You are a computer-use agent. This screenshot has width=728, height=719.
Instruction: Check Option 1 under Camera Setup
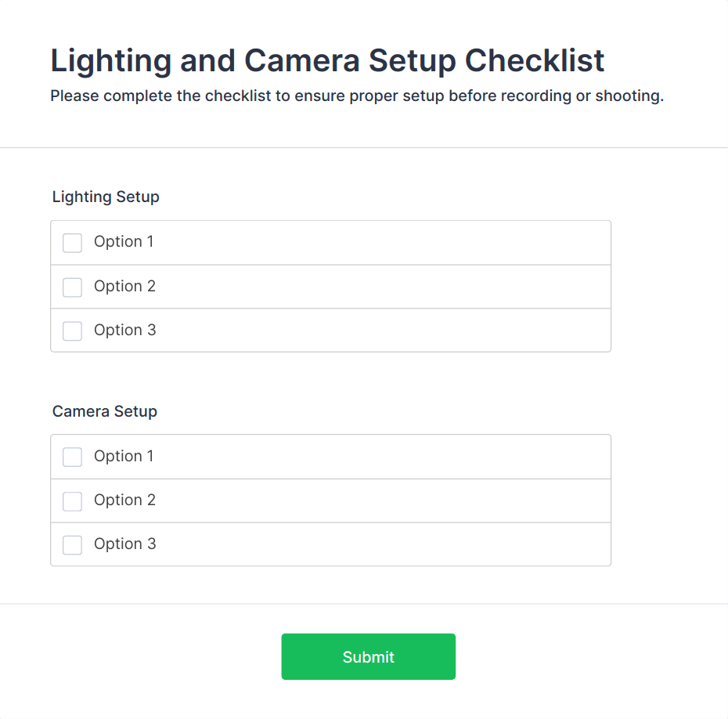(x=72, y=457)
